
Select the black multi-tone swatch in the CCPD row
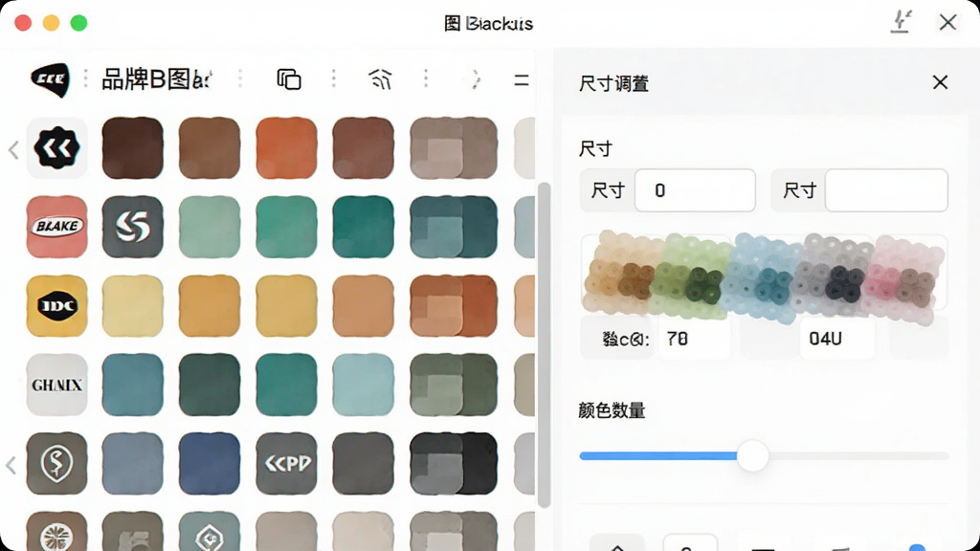(x=454, y=464)
